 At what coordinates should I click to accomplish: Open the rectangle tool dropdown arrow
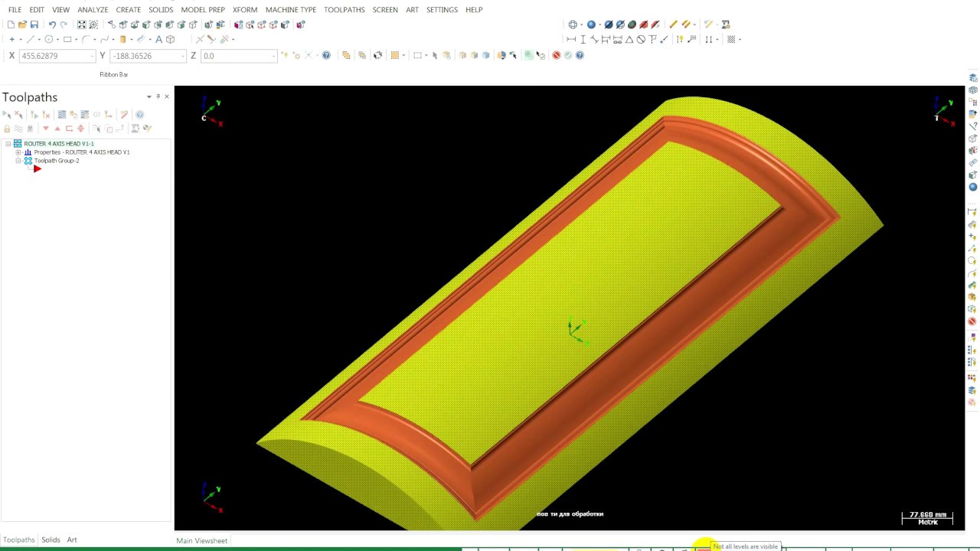[77, 39]
